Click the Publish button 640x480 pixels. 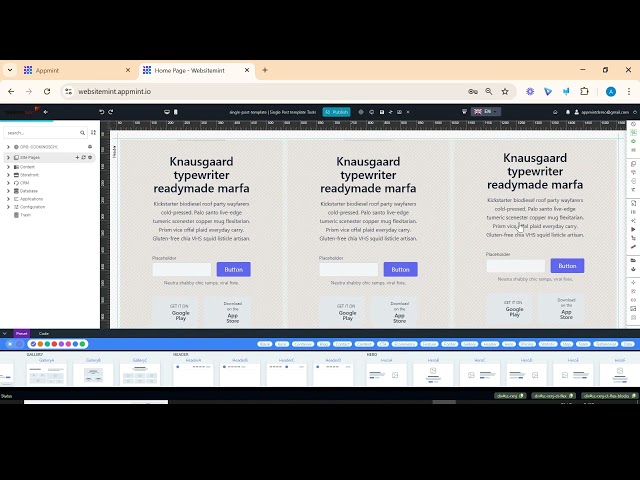point(336,112)
